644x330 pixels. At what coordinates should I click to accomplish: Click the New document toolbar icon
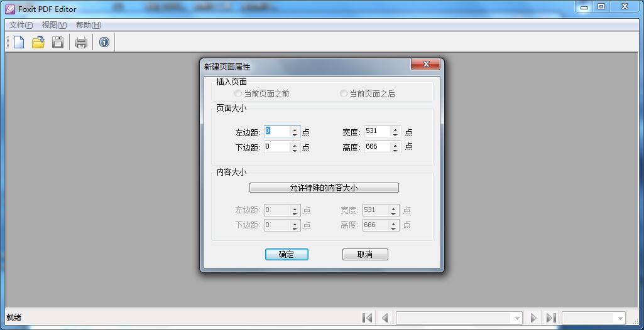click(x=19, y=42)
